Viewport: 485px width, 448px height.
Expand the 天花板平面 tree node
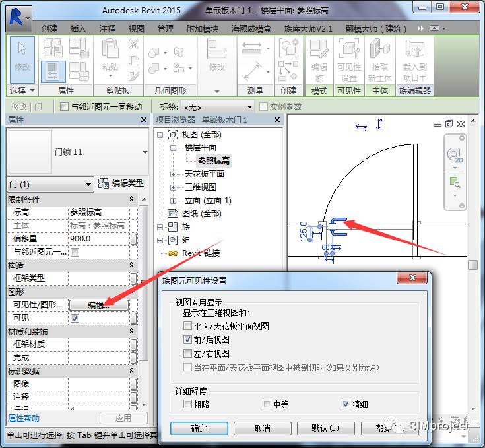pyautogui.click(x=173, y=174)
